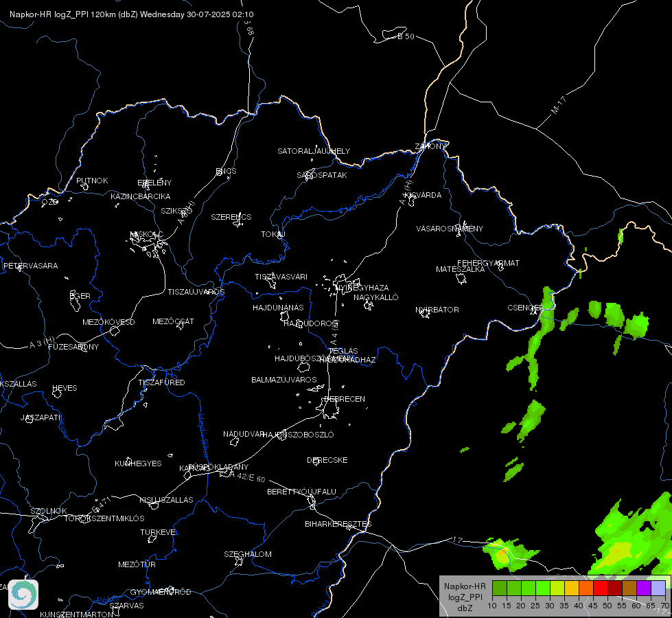Select the A 42/E 60 road label
672x618 pixels.
coord(247,477)
